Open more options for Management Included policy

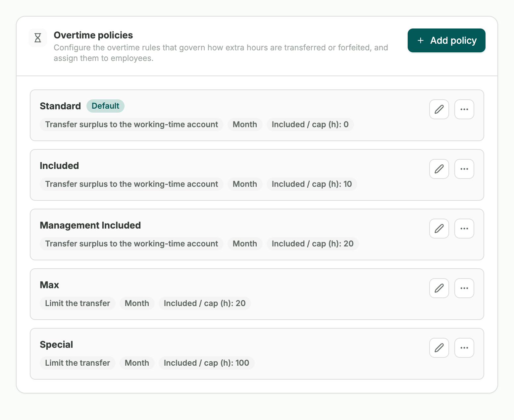click(x=464, y=229)
